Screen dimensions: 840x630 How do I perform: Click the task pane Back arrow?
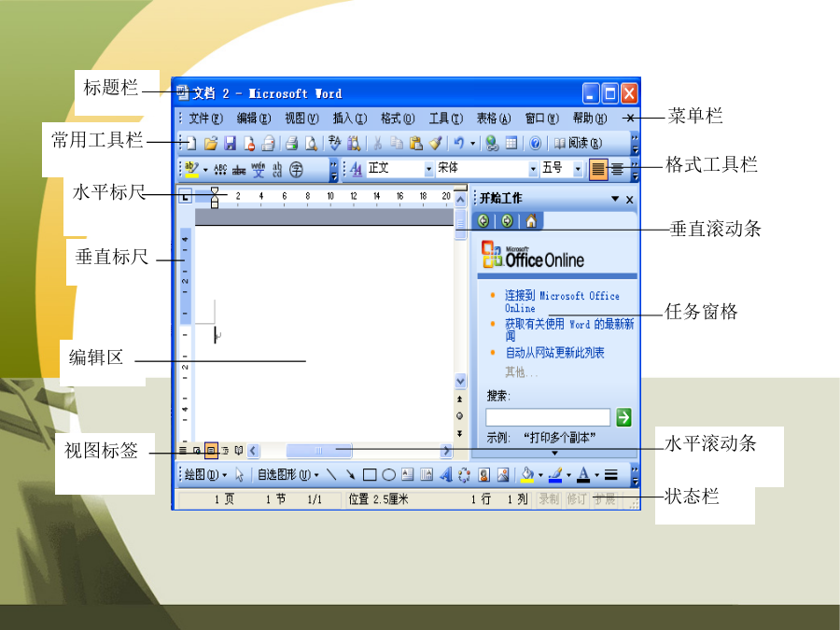pyautogui.click(x=483, y=220)
